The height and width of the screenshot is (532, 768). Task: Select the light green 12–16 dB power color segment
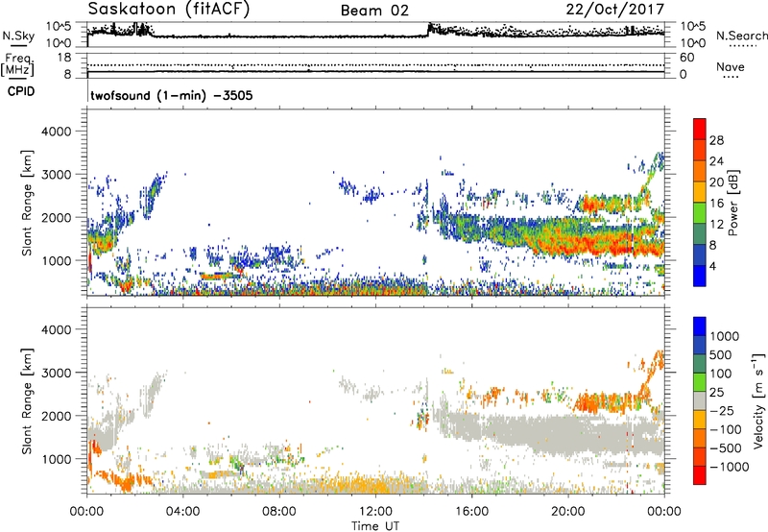(700, 212)
